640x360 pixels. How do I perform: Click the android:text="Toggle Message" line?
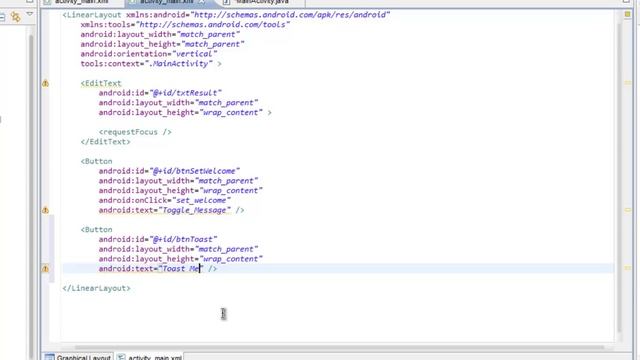[171, 210]
